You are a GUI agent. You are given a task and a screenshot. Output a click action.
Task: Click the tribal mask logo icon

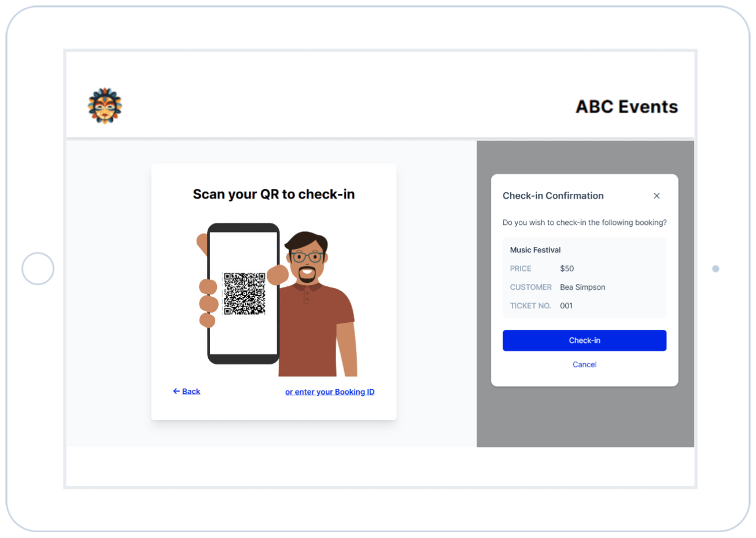pyautogui.click(x=105, y=106)
